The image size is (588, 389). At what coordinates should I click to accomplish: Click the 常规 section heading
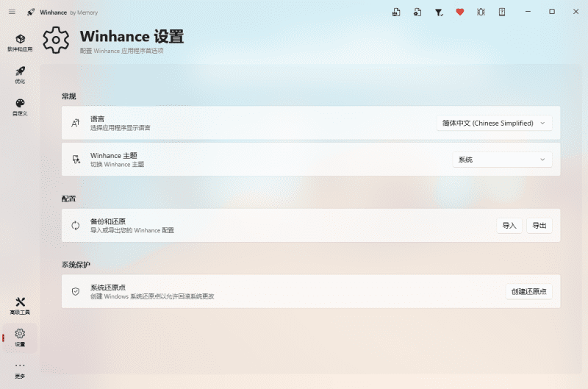pyautogui.click(x=68, y=96)
